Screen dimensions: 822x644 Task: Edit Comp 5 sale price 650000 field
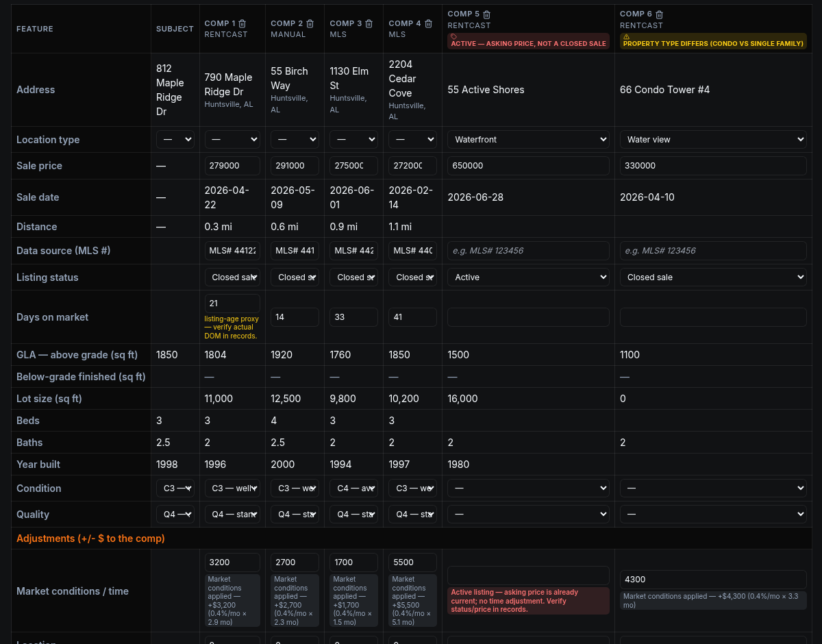point(528,166)
